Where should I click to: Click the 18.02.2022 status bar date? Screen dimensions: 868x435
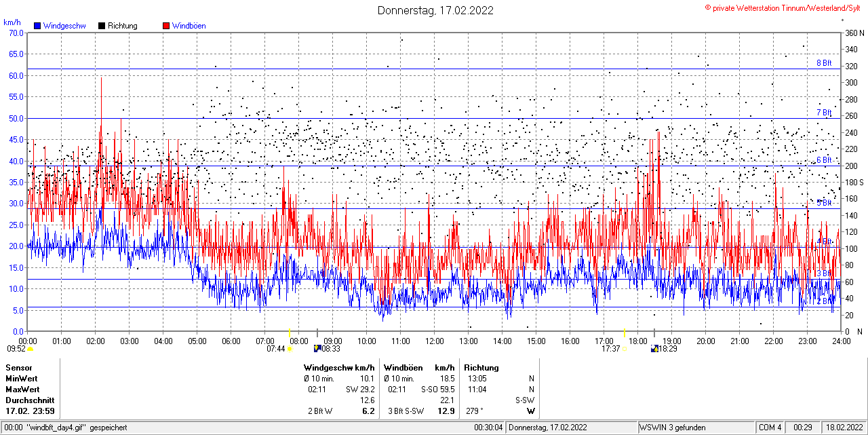pyautogui.click(x=844, y=428)
